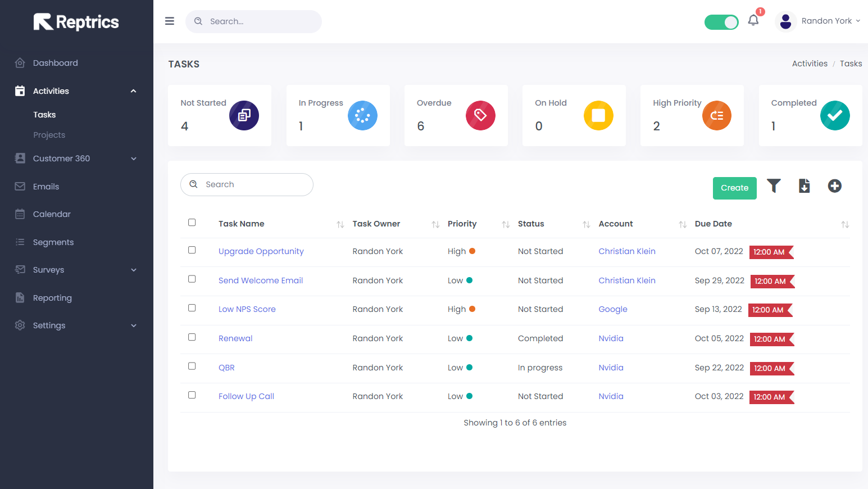Click the Completed checkmark icon
The image size is (868, 489).
click(834, 116)
